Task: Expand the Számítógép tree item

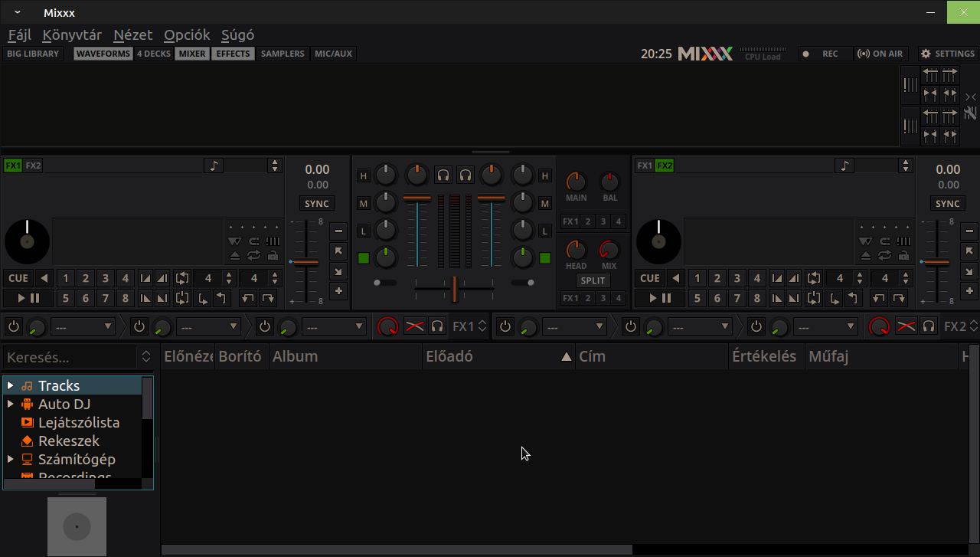Action: [x=11, y=459]
